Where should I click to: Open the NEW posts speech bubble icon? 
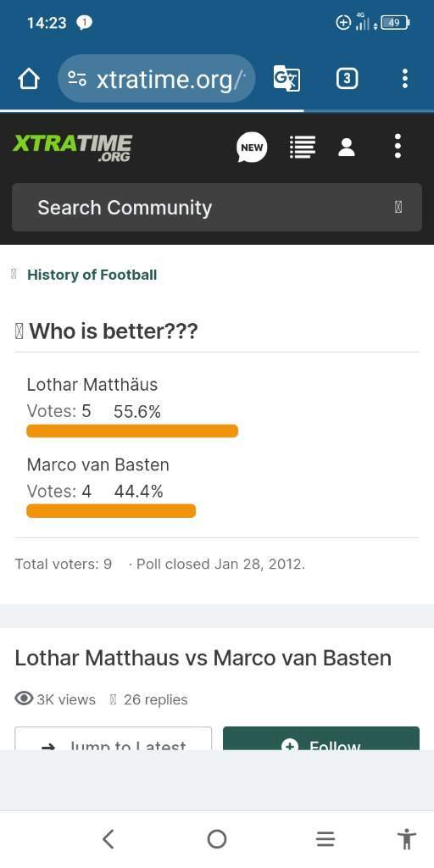click(x=252, y=147)
